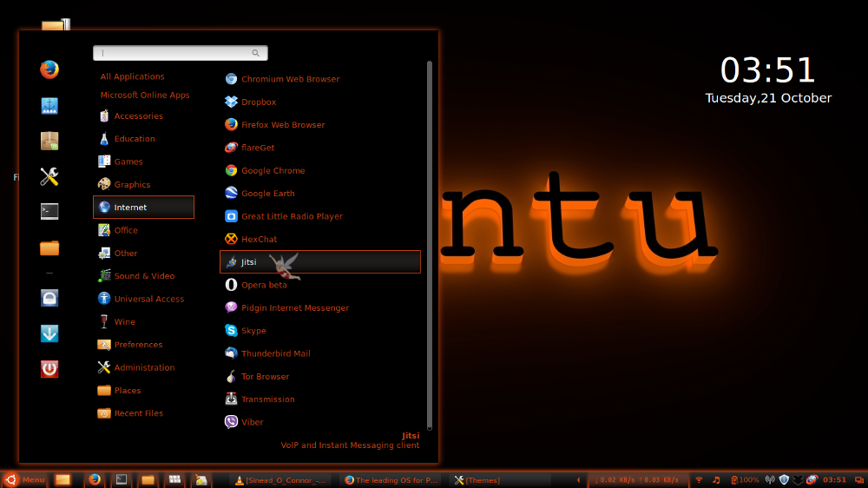
Task: Launch flareGet download manager
Action: click(x=320, y=148)
